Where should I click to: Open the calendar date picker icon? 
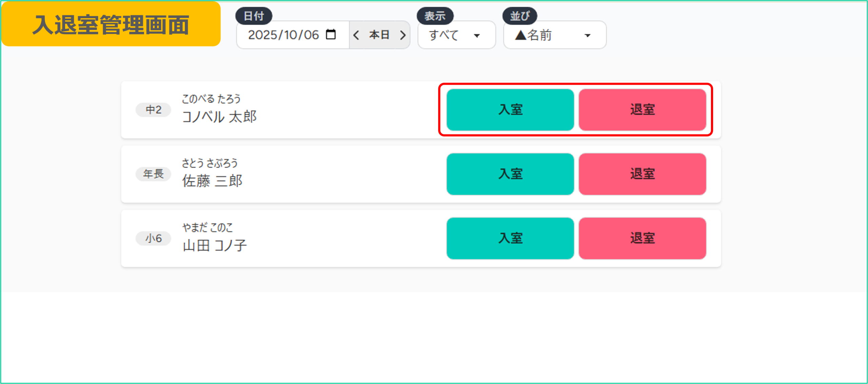(331, 35)
